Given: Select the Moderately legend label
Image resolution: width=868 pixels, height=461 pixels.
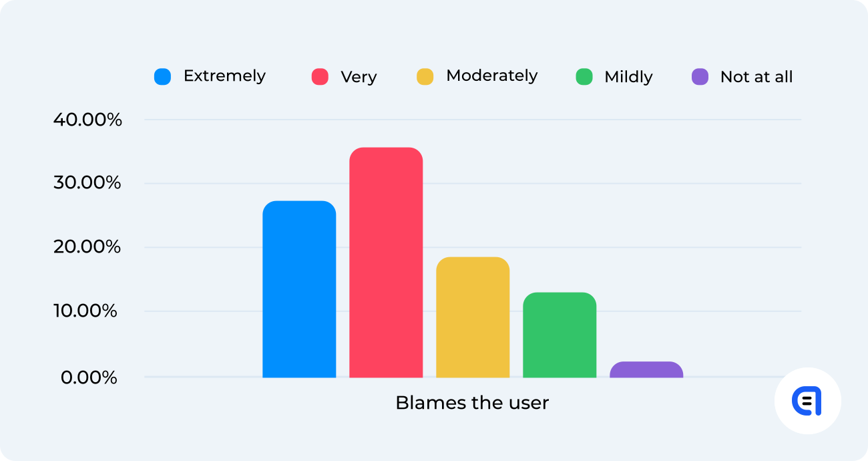Looking at the screenshot, I should pyautogui.click(x=491, y=76).
